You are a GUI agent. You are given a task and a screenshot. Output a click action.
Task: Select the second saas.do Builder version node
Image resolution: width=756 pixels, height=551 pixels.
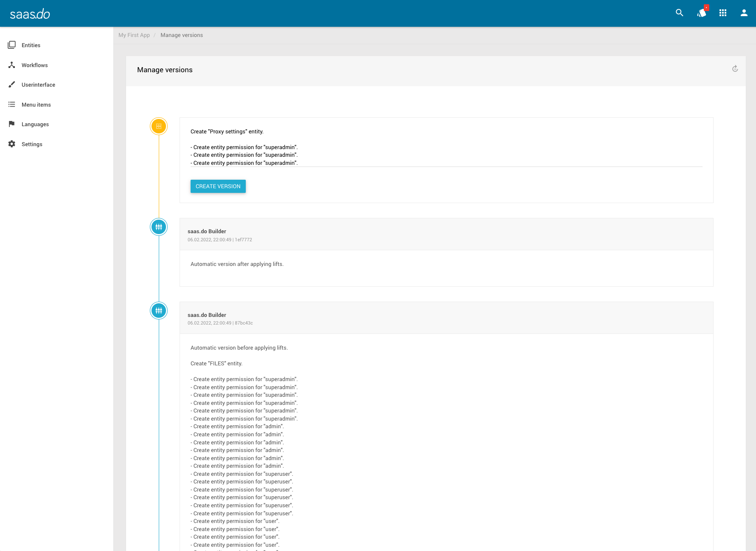(x=158, y=310)
